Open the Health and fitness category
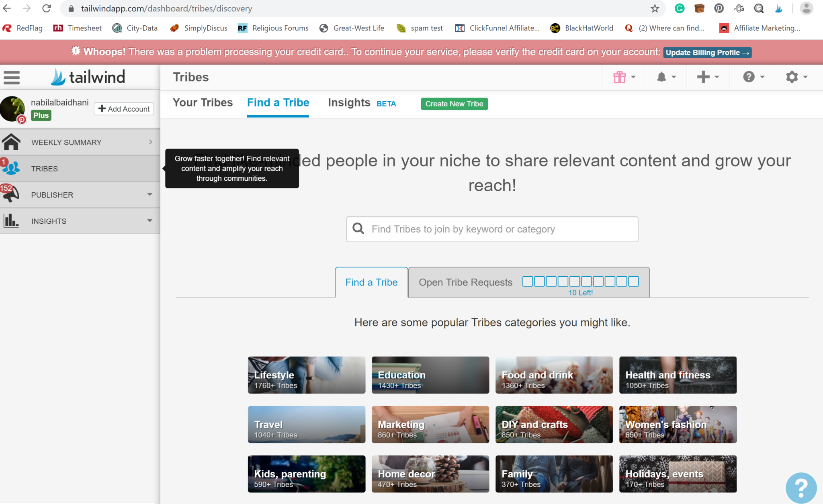823x504 pixels. tap(678, 375)
